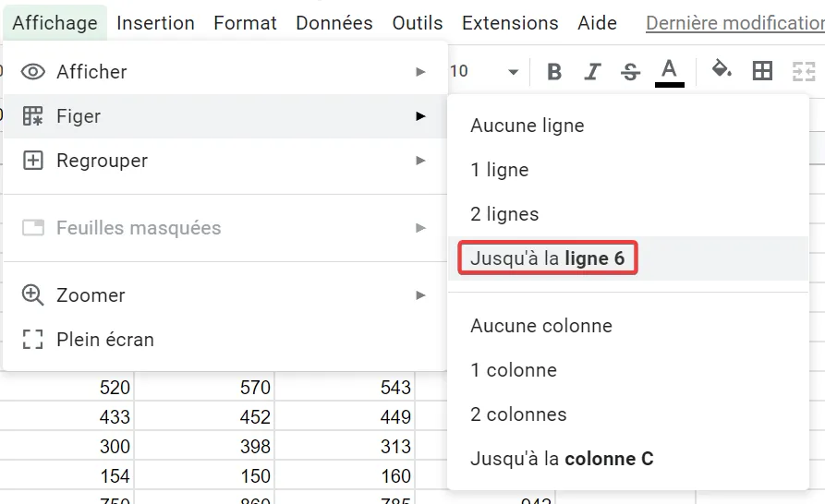Open the fill color bucket tool
The image size is (825, 504).
click(722, 69)
